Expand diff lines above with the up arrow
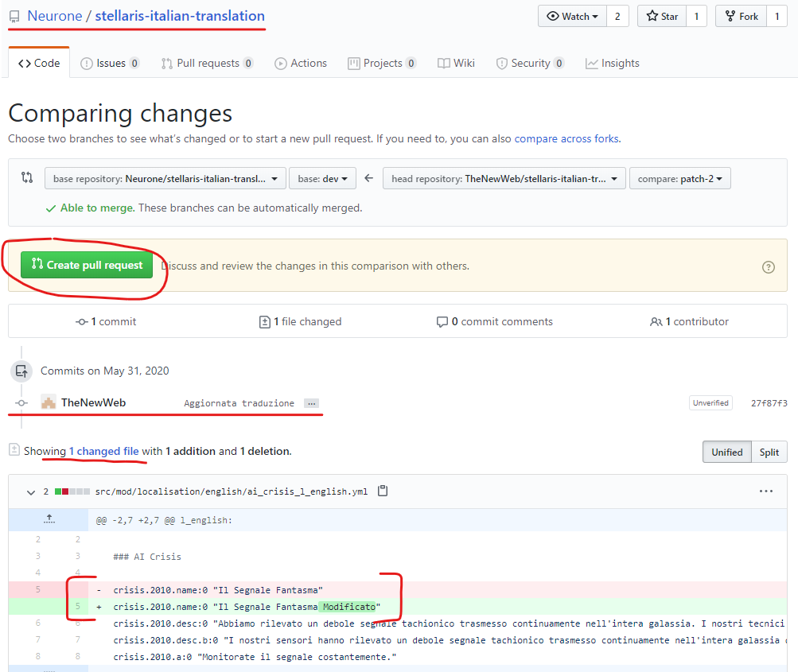The width and height of the screenshot is (798, 672). (49, 519)
